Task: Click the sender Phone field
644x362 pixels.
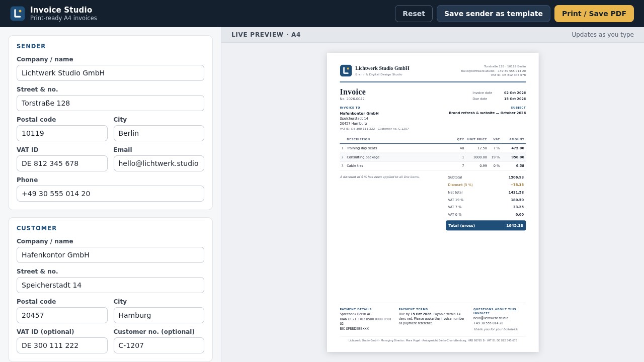Action: (x=110, y=194)
